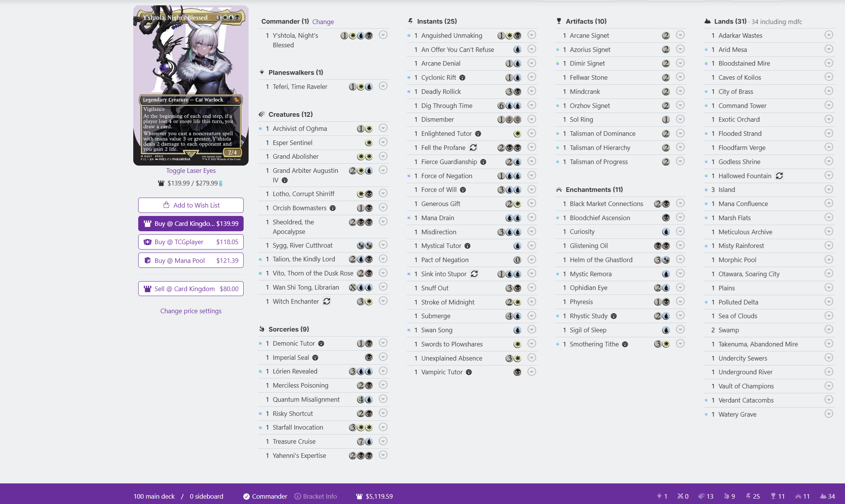Open the options dropdown for Swords to Plowshares
845x504 pixels.
pyautogui.click(x=532, y=344)
